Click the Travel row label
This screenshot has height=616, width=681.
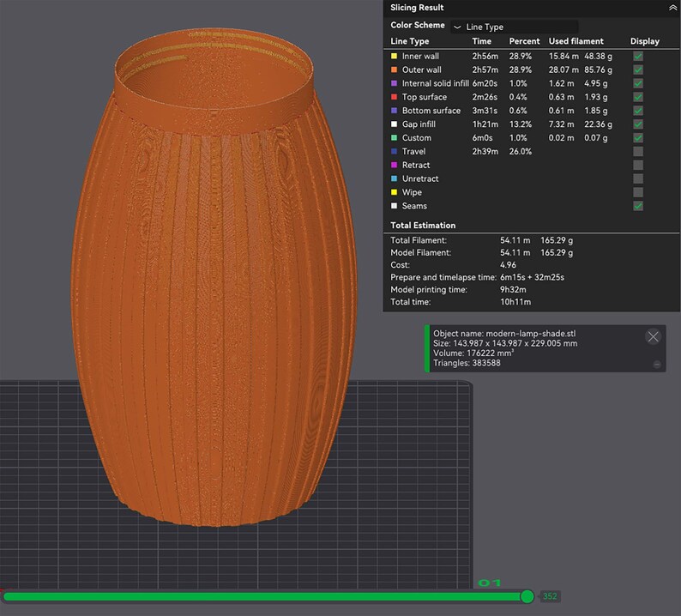click(x=413, y=151)
